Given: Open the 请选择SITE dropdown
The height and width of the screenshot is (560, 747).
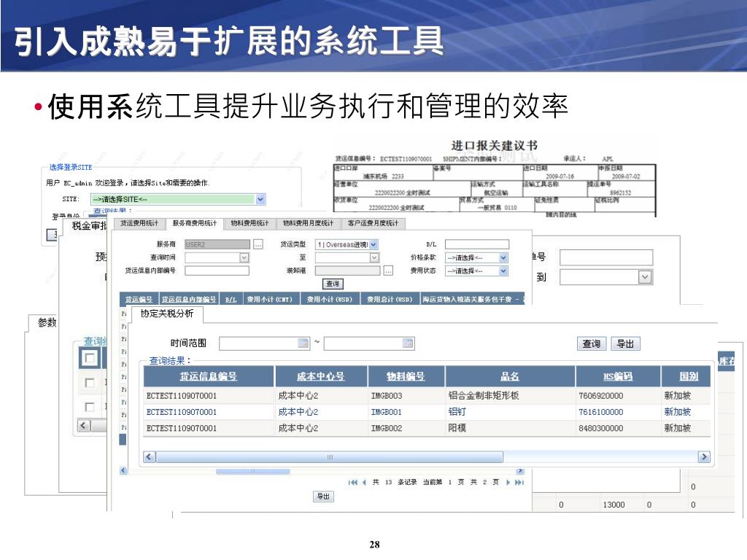Looking at the screenshot, I should click(x=260, y=199).
